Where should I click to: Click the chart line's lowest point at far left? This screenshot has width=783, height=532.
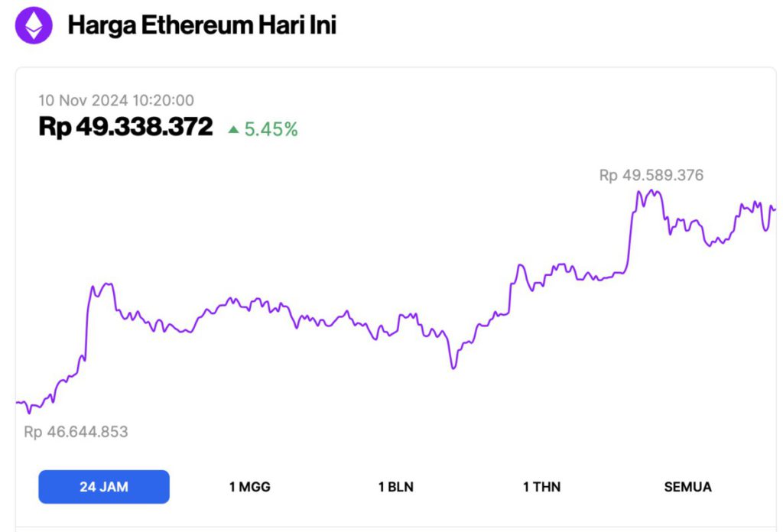[30, 413]
